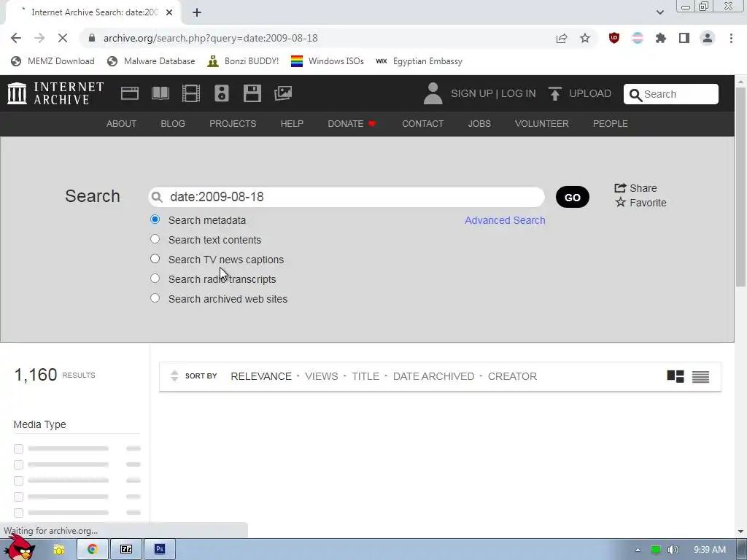Sort results by TITLE
This screenshot has width=747, height=560.
[365, 376]
